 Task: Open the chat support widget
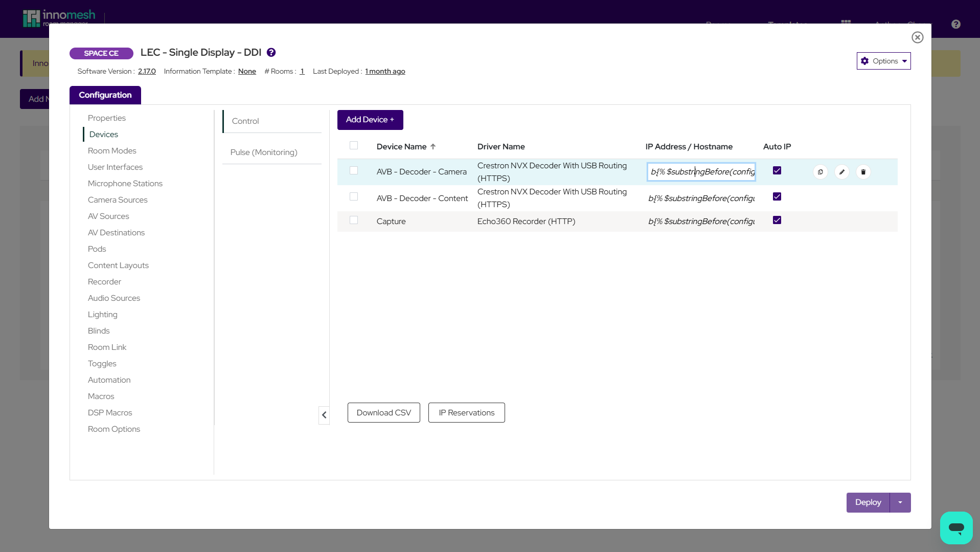(955, 527)
